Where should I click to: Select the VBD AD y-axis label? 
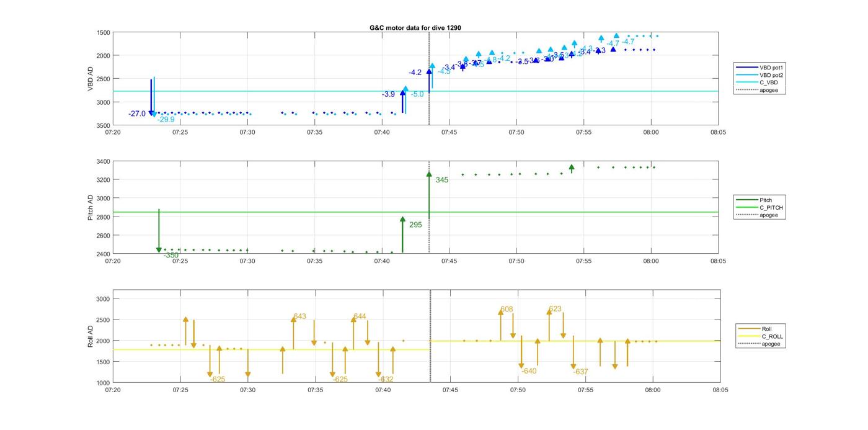[91, 79]
